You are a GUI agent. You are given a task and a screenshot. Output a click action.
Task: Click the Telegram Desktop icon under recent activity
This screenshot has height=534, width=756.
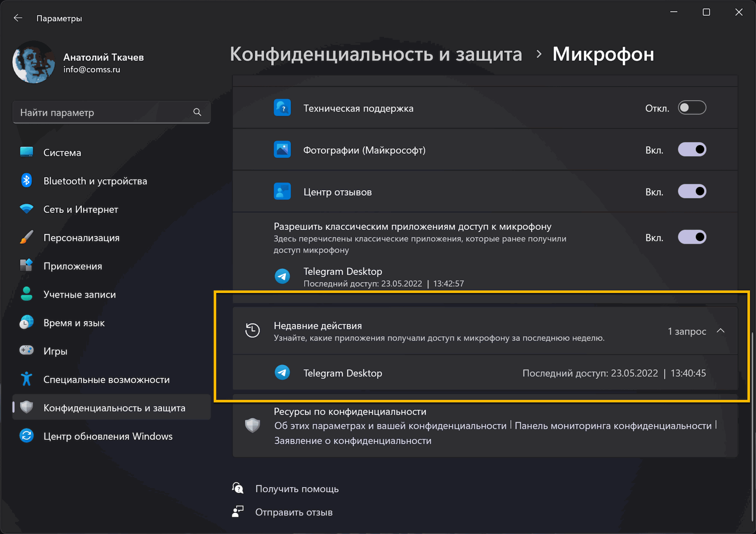pyautogui.click(x=282, y=373)
